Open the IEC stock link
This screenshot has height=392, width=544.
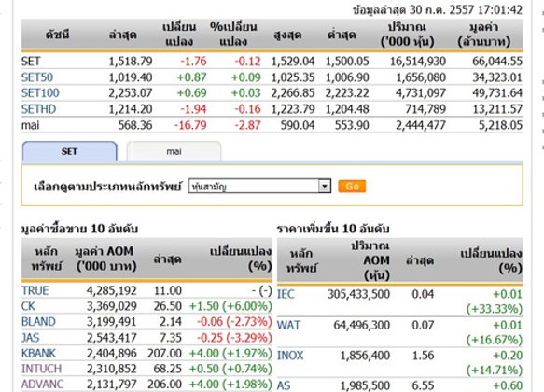coord(286,294)
